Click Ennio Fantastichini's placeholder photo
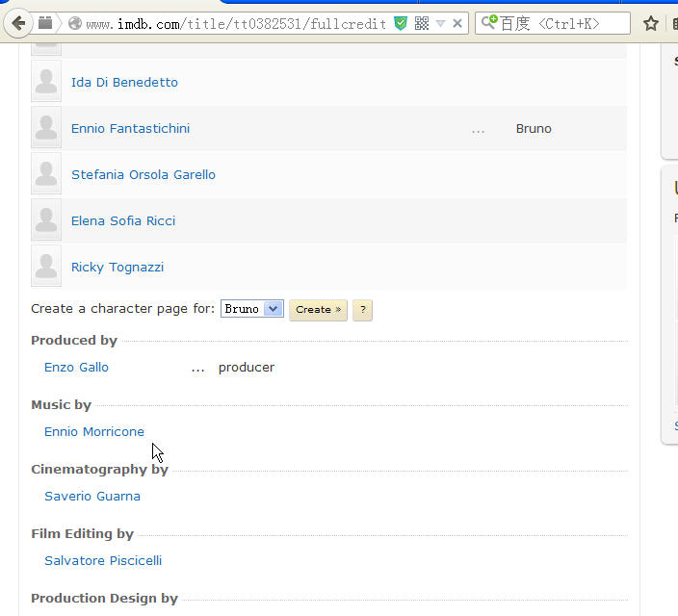 pyautogui.click(x=46, y=127)
